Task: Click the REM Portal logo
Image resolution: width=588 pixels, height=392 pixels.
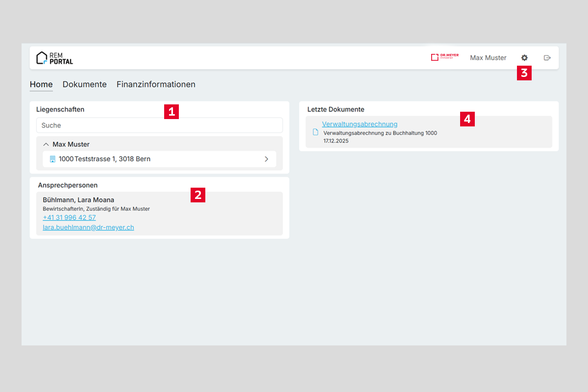Action: pyautogui.click(x=54, y=58)
